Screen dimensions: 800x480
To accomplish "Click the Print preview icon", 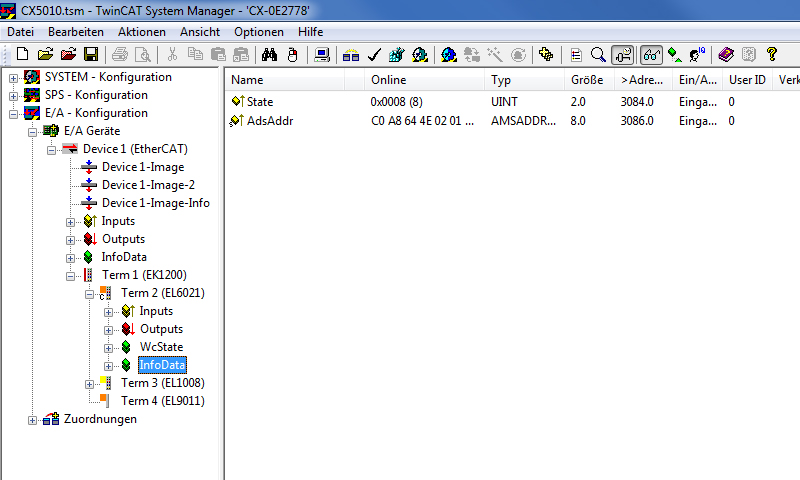I will pyautogui.click(x=142, y=54).
